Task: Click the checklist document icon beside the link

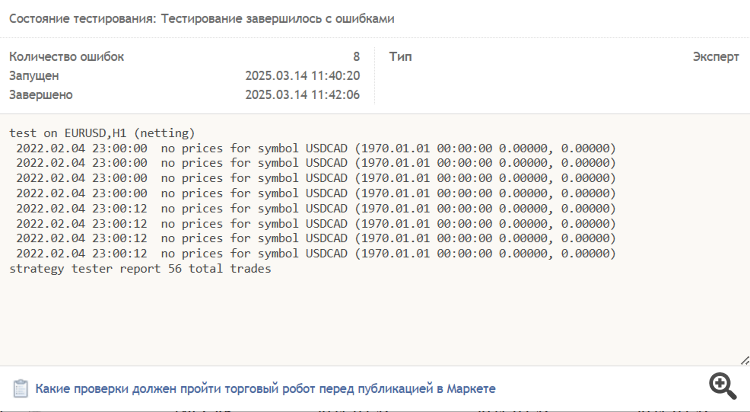Action: (20, 388)
